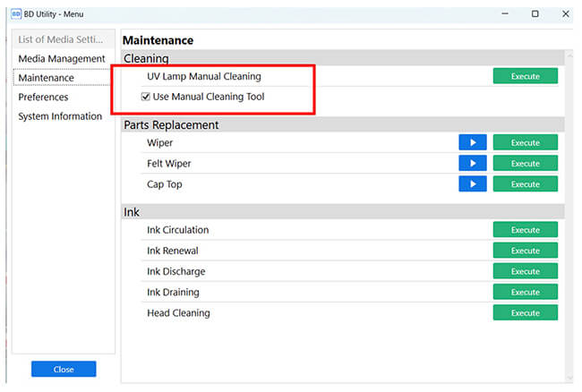The width and height of the screenshot is (582, 392).
Task: Uncheck Use Manual Cleaning Tool checkbox
Action: [x=145, y=97]
